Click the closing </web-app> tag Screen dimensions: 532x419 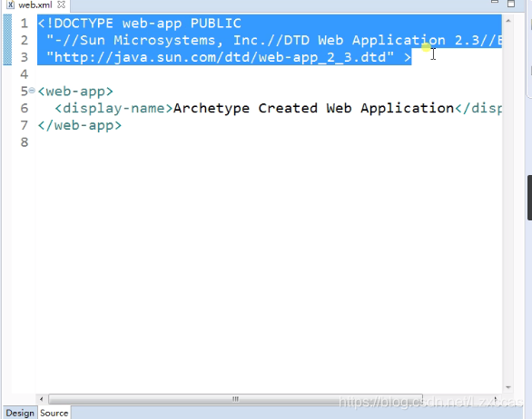[x=80, y=125]
